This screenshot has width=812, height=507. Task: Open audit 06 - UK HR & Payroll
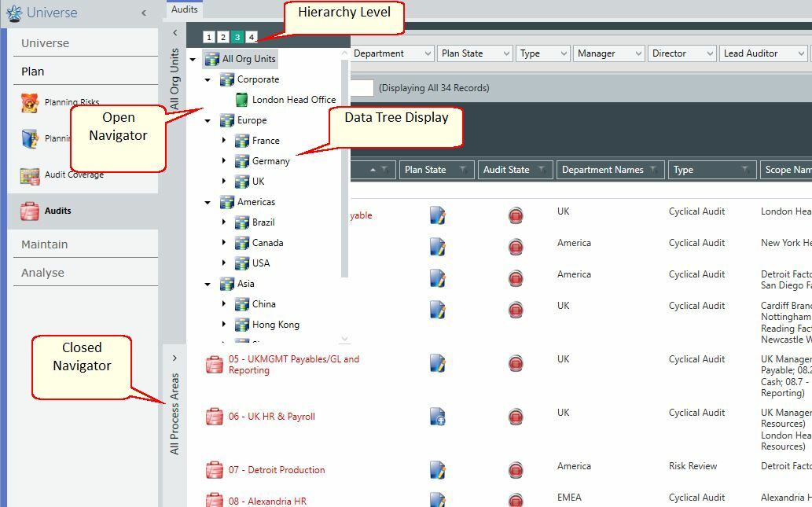(271, 417)
